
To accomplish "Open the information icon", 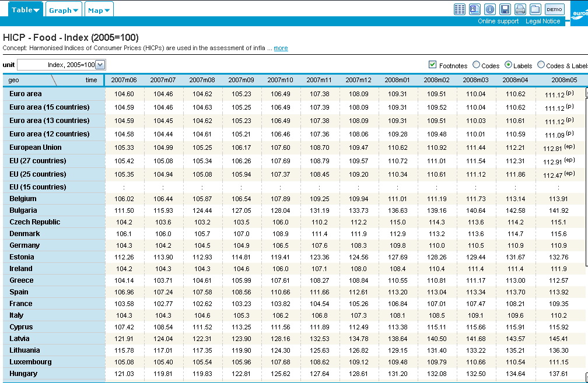I will click(490, 9).
